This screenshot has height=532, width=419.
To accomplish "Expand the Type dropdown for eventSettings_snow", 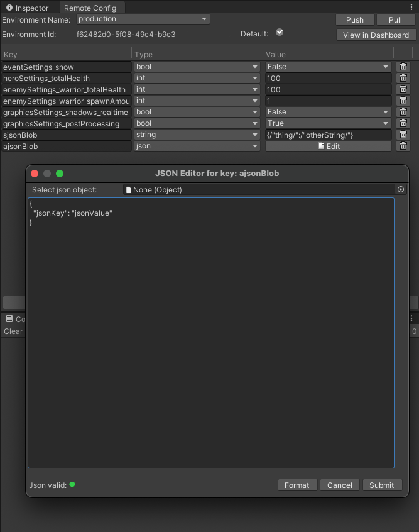I will tap(197, 67).
